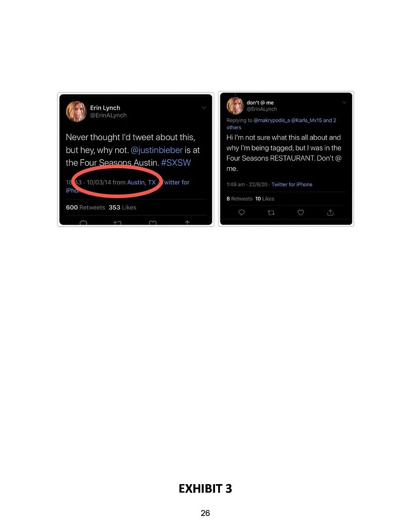Click reply icon under the "don't @ me" tweet
The height and width of the screenshot is (532, 411).
click(241, 213)
